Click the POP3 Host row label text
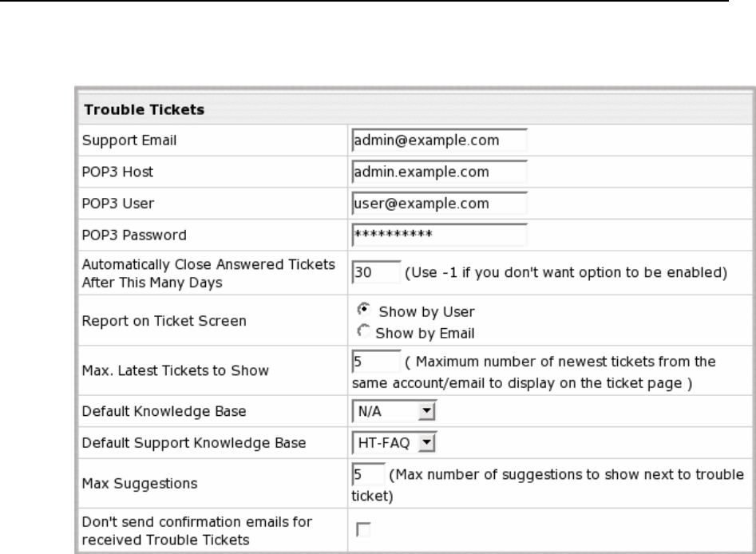The height and width of the screenshot is (554, 756). tap(114, 172)
